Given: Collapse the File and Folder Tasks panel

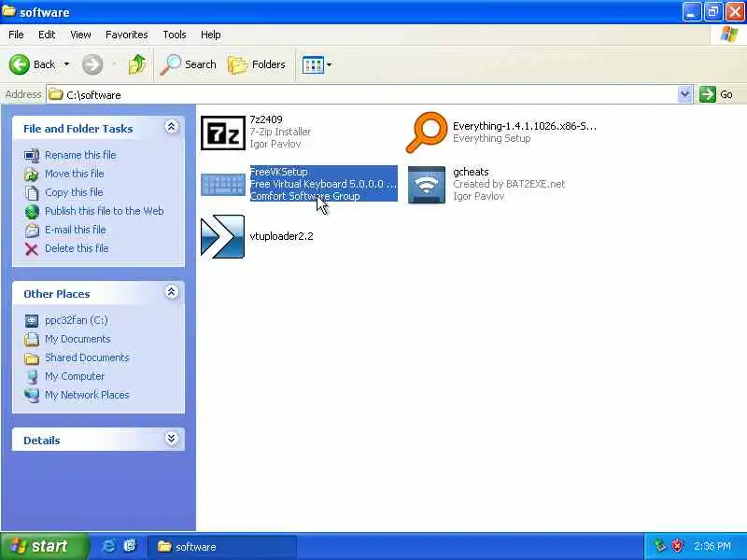Looking at the screenshot, I should (172, 127).
